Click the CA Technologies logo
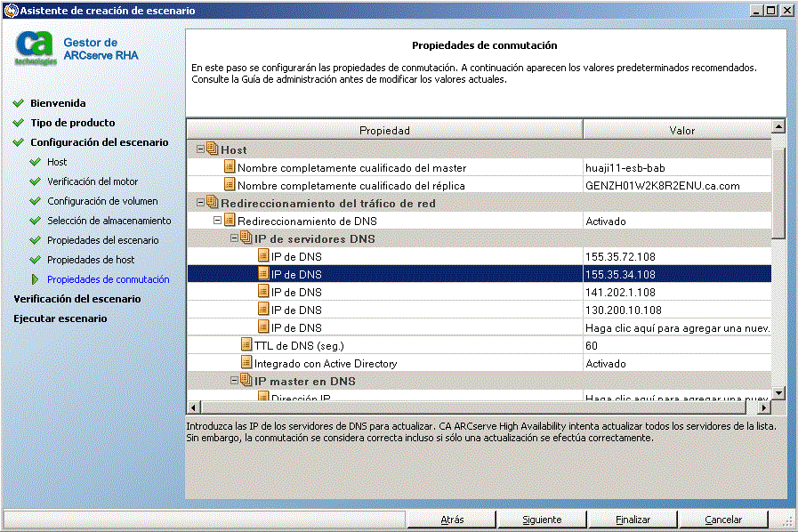This screenshot has height=532, width=798. click(36, 48)
